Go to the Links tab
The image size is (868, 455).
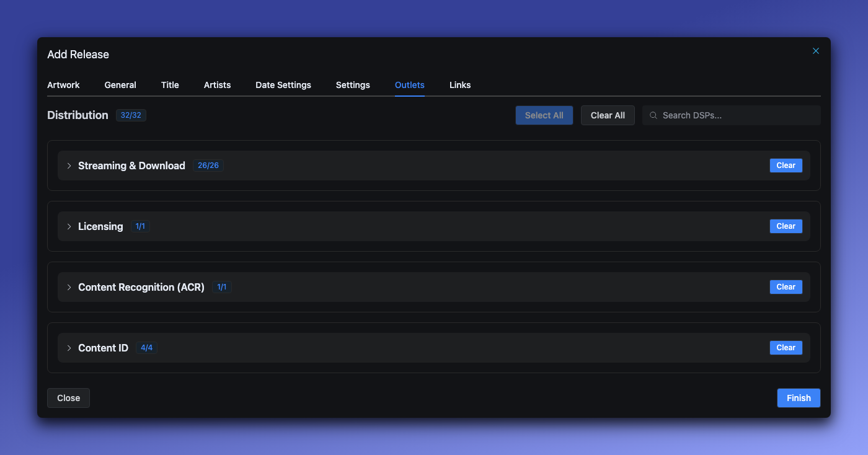[x=460, y=85]
